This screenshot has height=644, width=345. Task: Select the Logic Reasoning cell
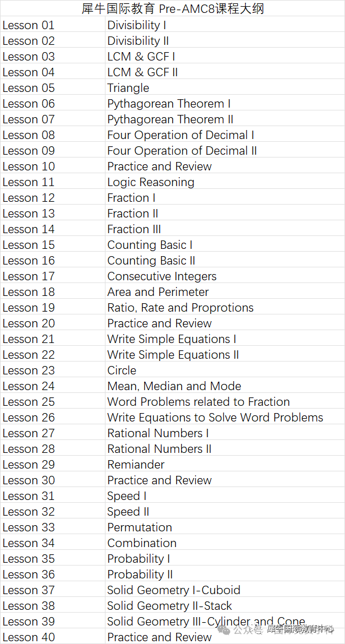224,182
